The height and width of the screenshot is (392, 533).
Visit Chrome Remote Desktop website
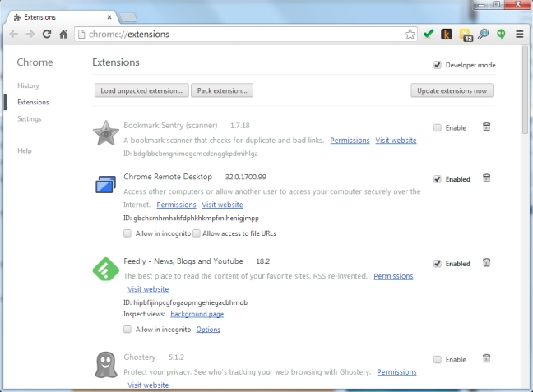pos(222,205)
